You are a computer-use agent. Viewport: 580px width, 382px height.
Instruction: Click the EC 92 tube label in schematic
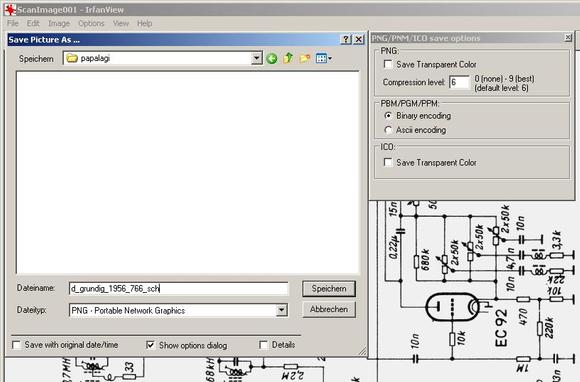501,328
